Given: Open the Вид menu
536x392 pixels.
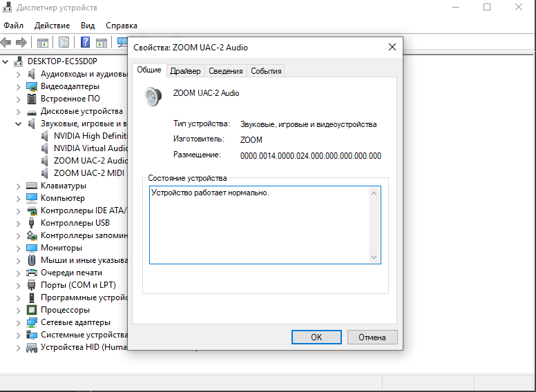Looking at the screenshot, I should coord(88,26).
